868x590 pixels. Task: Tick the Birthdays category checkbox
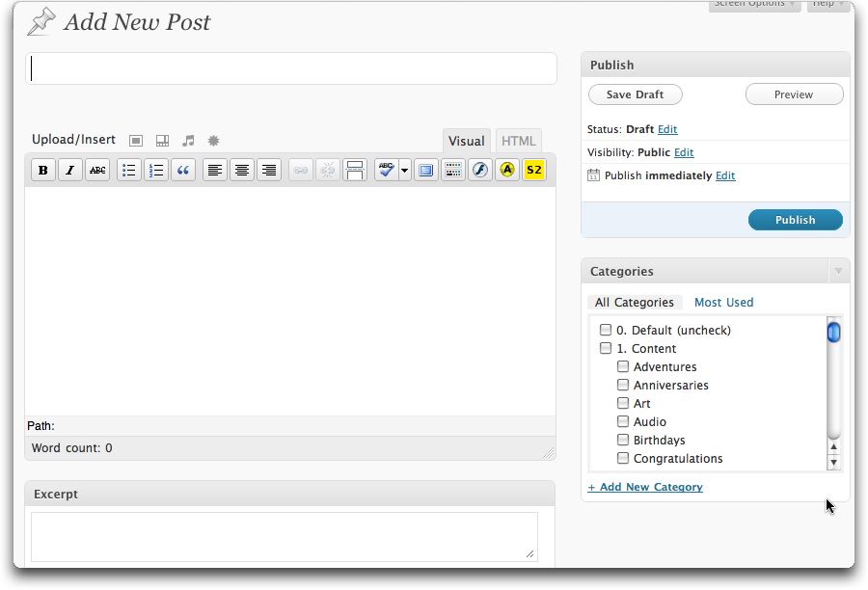coord(623,441)
